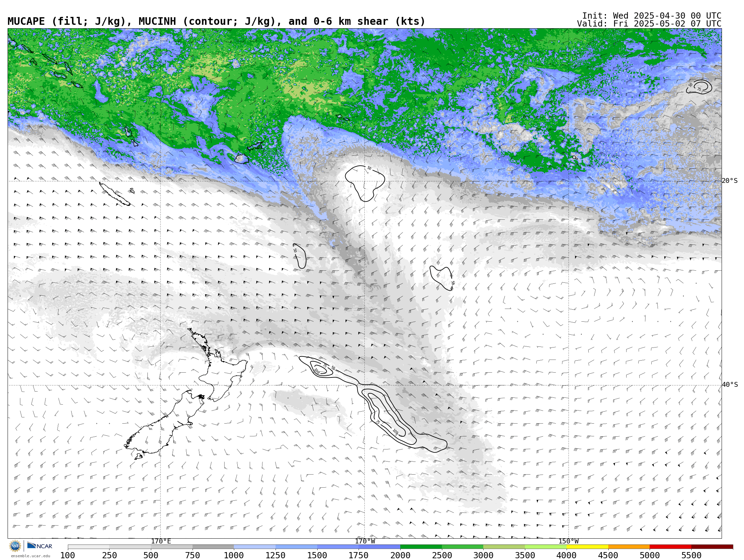The height and width of the screenshot is (560, 744).
Task: Click the 20°S latitude label
Action: click(730, 181)
